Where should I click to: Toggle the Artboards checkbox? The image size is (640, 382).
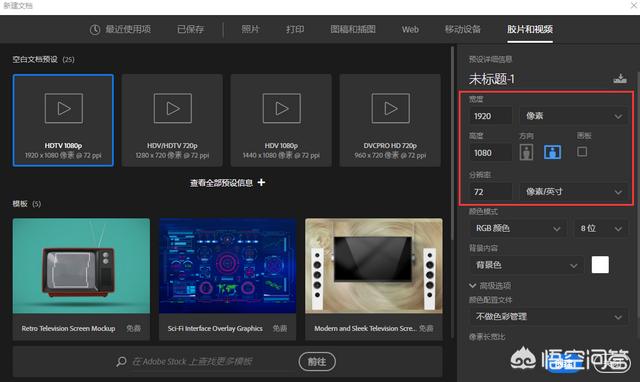click(x=582, y=152)
